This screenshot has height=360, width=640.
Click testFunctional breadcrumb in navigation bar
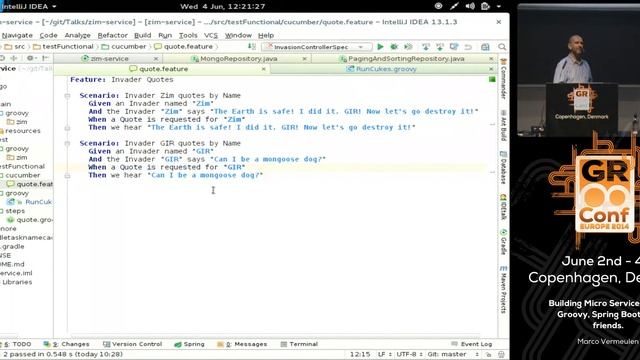63,47
